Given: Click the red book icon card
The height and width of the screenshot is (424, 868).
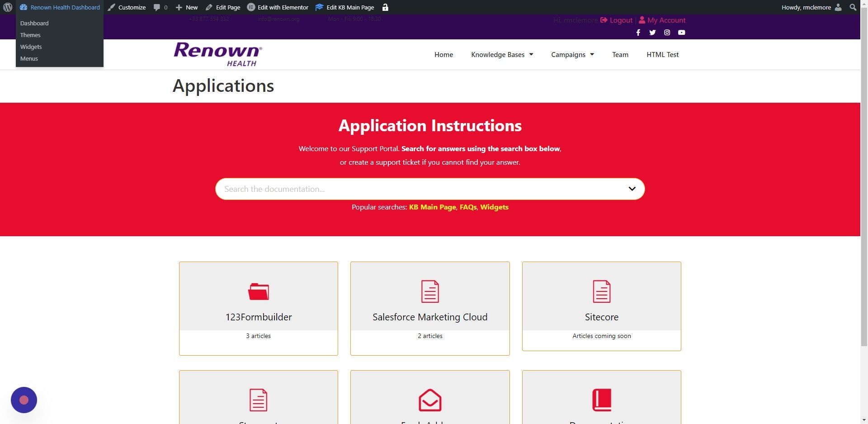Looking at the screenshot, I should pos(602,400).
